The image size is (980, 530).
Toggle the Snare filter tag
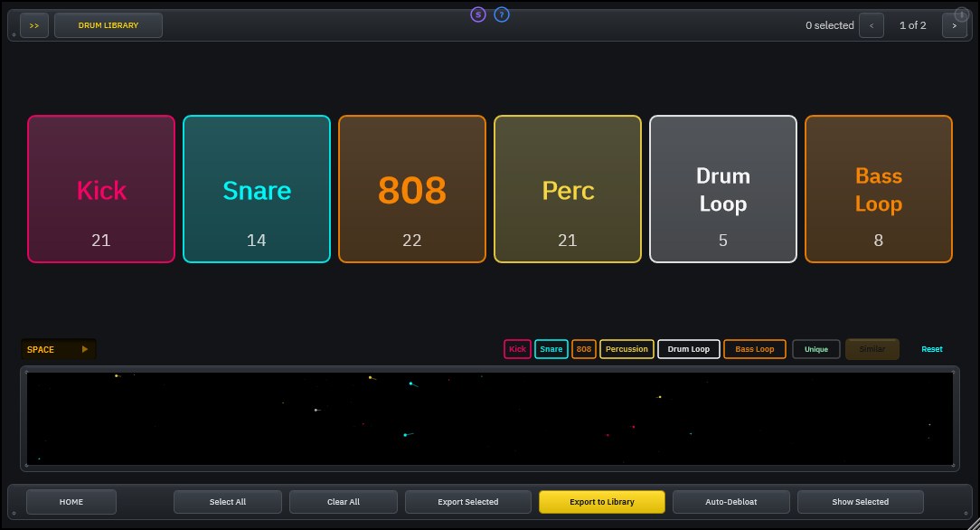click(x=551, y=349)
